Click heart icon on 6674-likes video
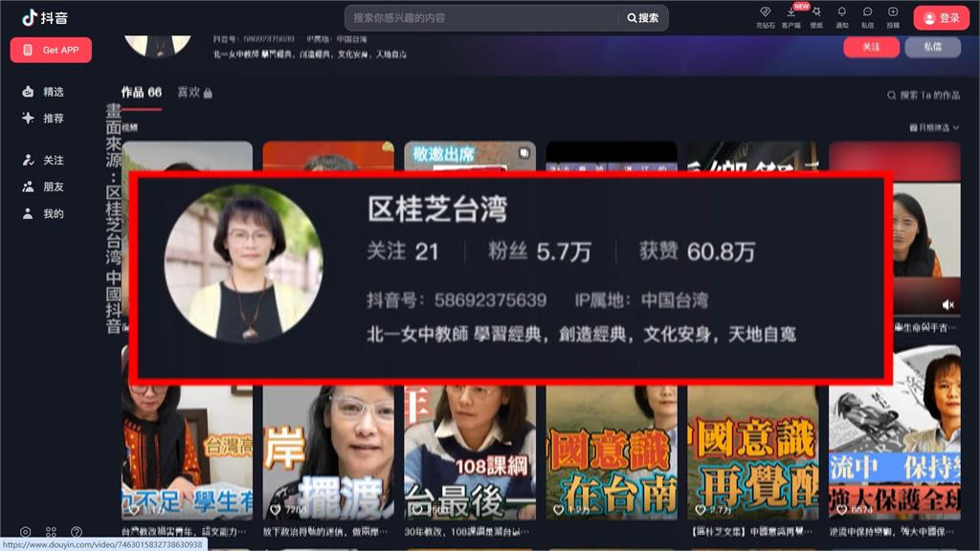The image size is (980, 551). (841, 510)
